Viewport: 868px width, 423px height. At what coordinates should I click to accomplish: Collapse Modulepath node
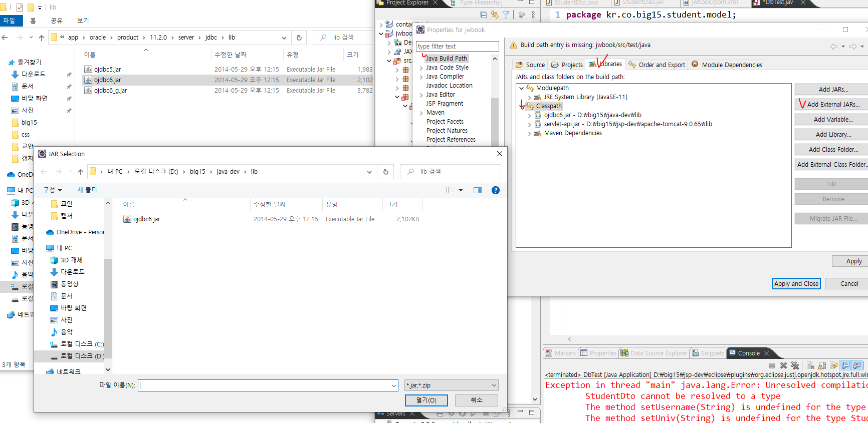pyautogui.click(x=521, y=88)
